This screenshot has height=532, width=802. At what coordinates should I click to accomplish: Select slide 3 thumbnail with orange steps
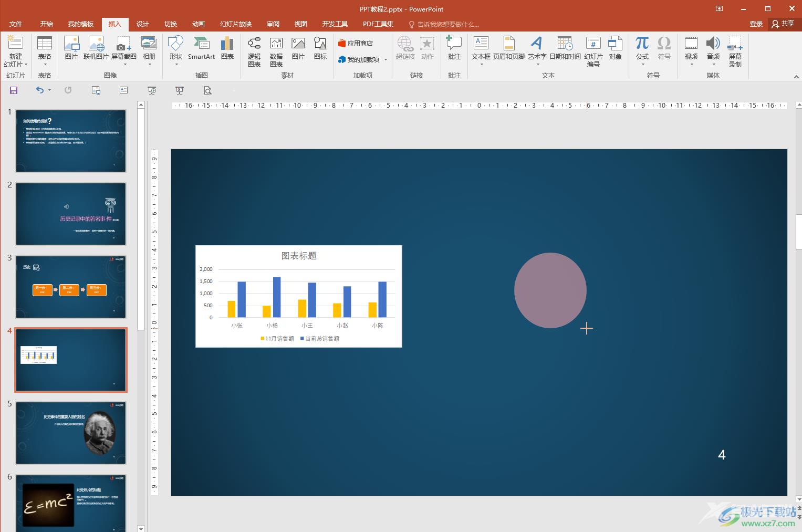[x=71, y=287]
